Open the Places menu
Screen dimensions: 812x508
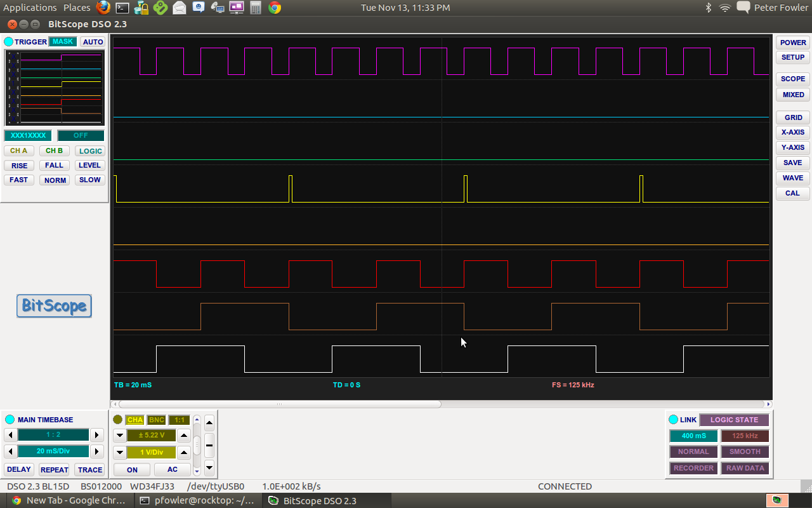tap(77, 8)
